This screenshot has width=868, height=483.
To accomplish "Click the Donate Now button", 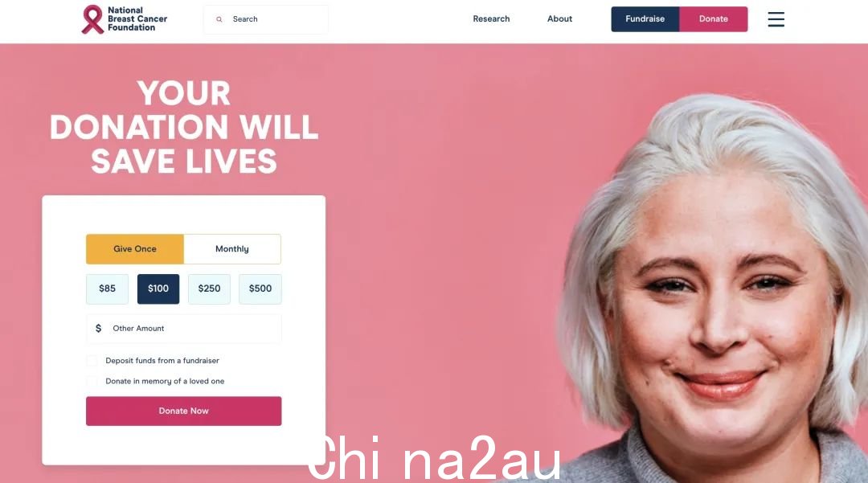I will pos(184,411).
